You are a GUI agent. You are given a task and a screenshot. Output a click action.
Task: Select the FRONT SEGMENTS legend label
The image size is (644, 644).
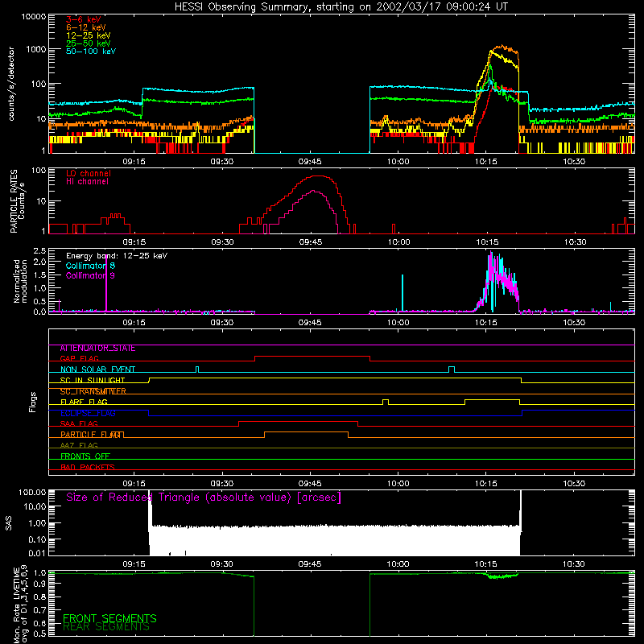[109, 618]
